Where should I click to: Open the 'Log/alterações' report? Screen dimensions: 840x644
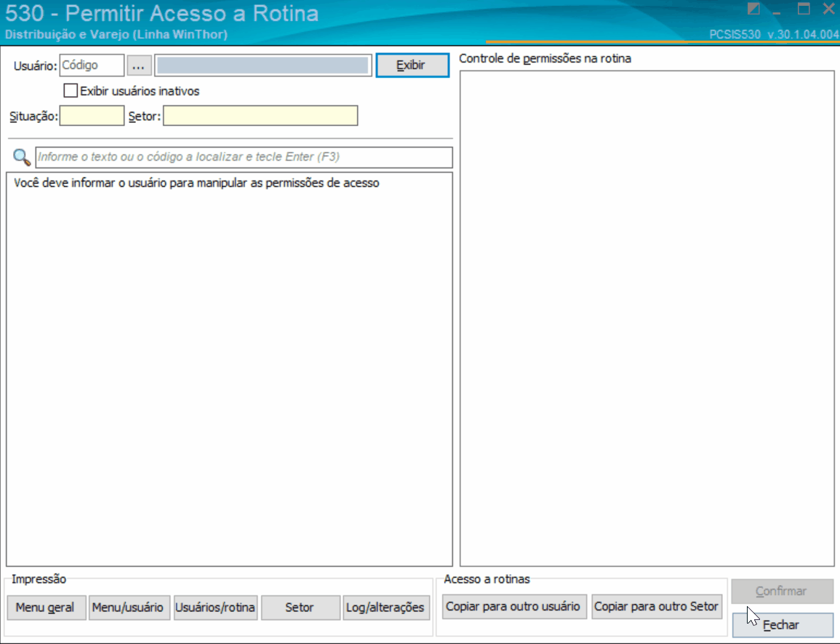386,608
